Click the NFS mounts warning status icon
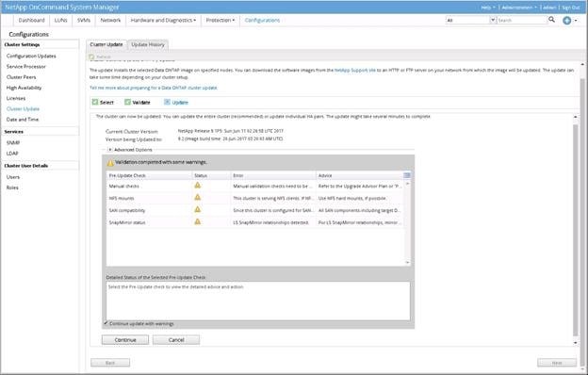 click(x=197, y=197)
